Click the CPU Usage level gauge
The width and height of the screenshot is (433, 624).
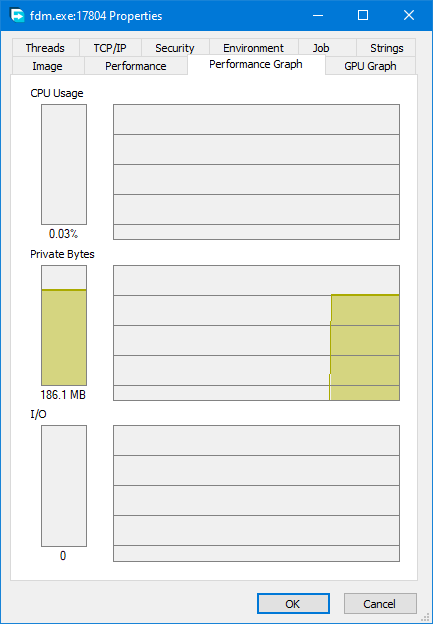(x=64, y=164)
